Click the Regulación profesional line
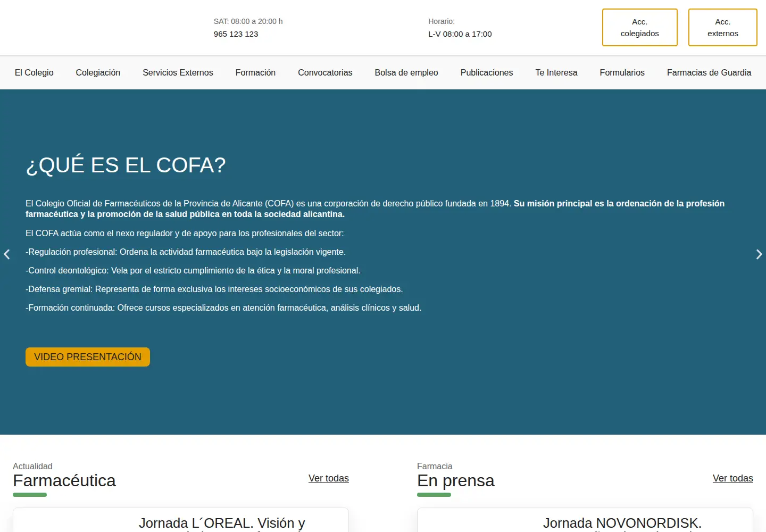This screenshot has height=532, width=766. (x=186, y=252)
